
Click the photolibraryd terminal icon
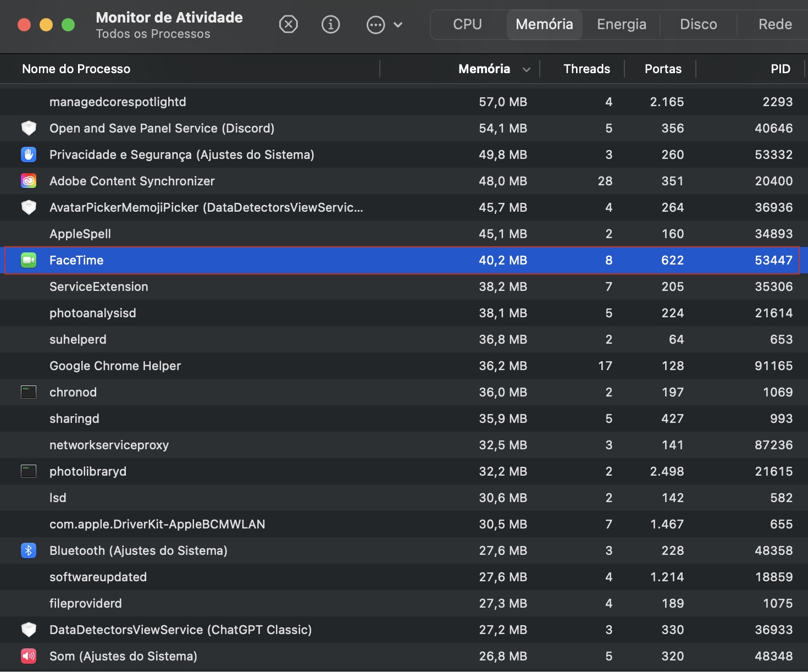point(29,471)
